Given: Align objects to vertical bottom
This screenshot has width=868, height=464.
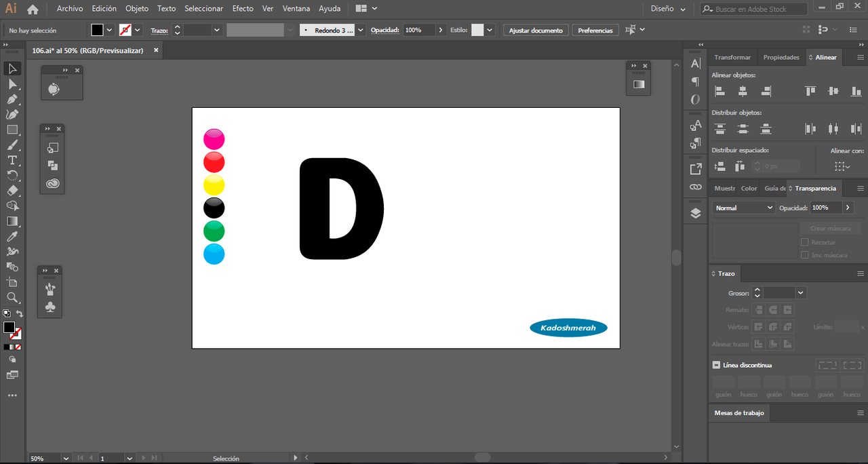Looking at the screenshot, I should tap(856, 91).
